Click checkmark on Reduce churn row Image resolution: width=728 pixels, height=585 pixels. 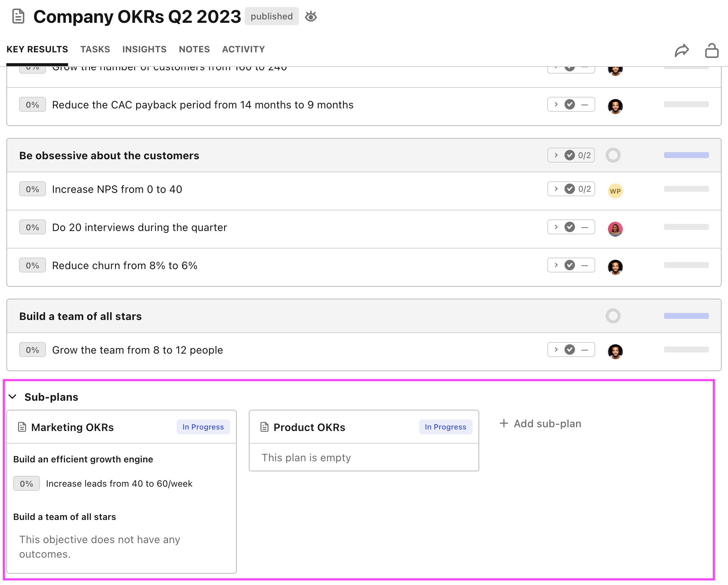tap(570, 265)
